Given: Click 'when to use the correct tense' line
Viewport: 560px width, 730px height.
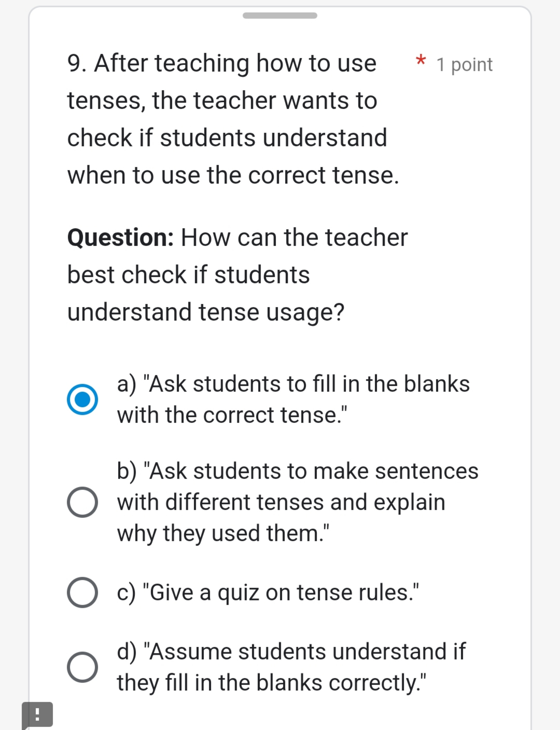Looking at the screenshot, I should coord(233,175).
